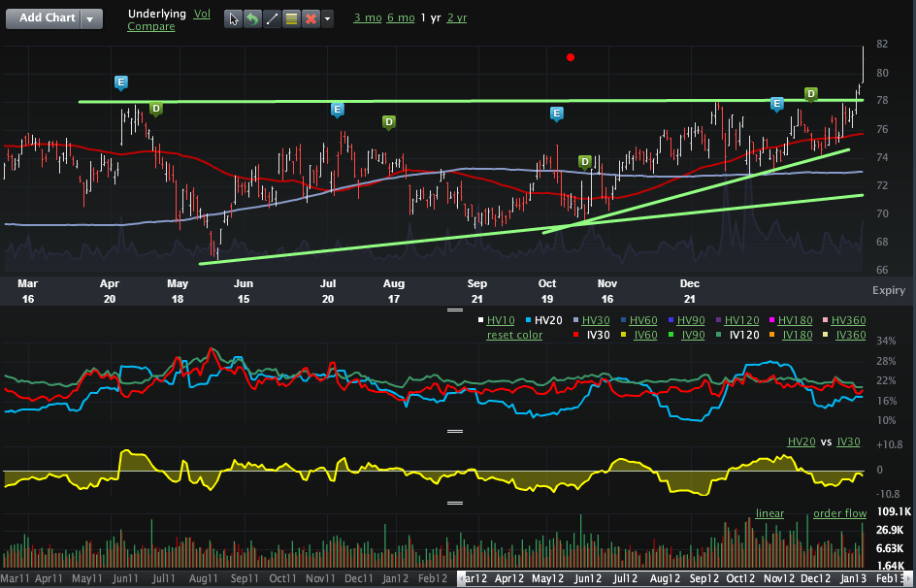Select the trend line drawing tool
Image resolution: width=916 pixels, height=588 pixels.
tap(272, 19)
